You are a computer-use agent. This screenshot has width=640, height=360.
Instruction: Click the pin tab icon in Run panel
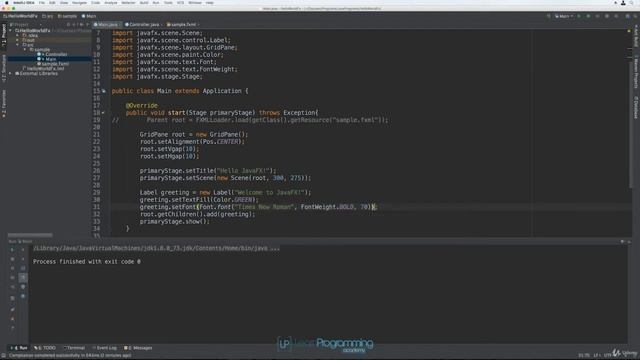click(x=12, y=309)
